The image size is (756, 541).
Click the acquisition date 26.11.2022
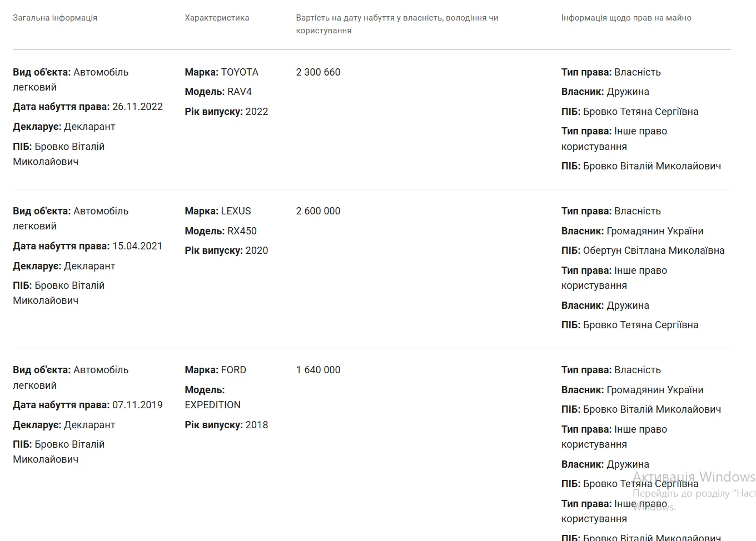coord(137,107)
